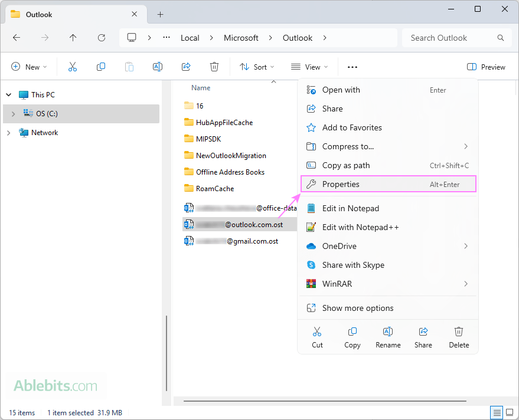The width and height of the screenshot is (519, 420).
Task: Expand the OneDrive submenu arrow
Action: [x=466, y=246]
